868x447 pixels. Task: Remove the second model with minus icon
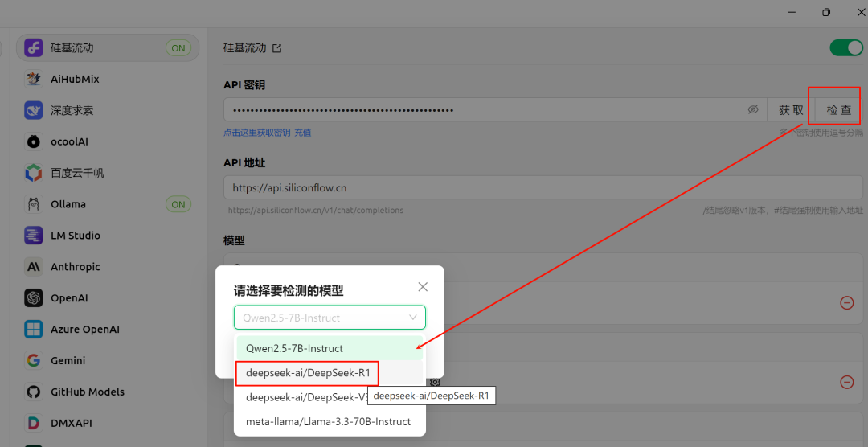[x=846, y=382]
